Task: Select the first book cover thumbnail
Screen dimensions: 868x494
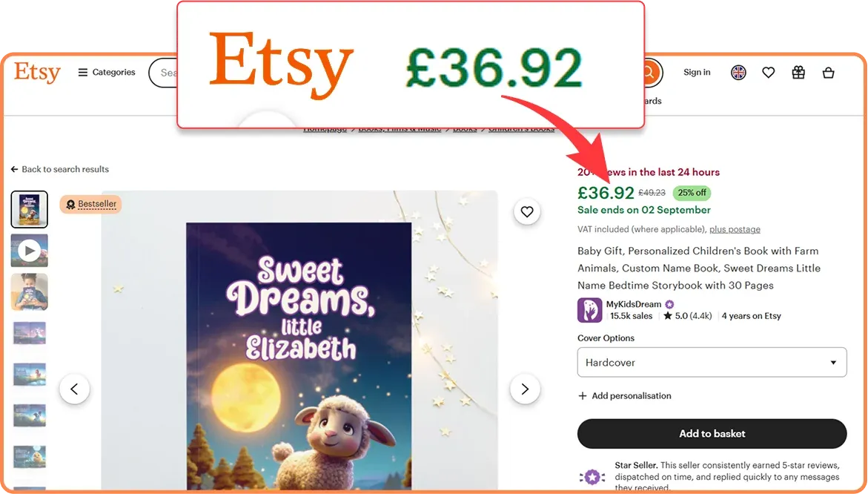Action: pyautogui.click(x=30, y=209)
